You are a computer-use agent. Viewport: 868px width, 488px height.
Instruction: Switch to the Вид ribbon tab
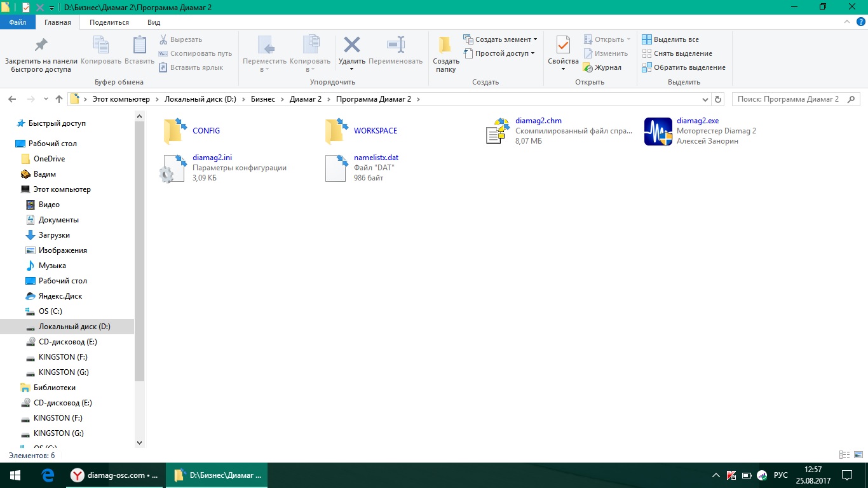tap(154, 22)
